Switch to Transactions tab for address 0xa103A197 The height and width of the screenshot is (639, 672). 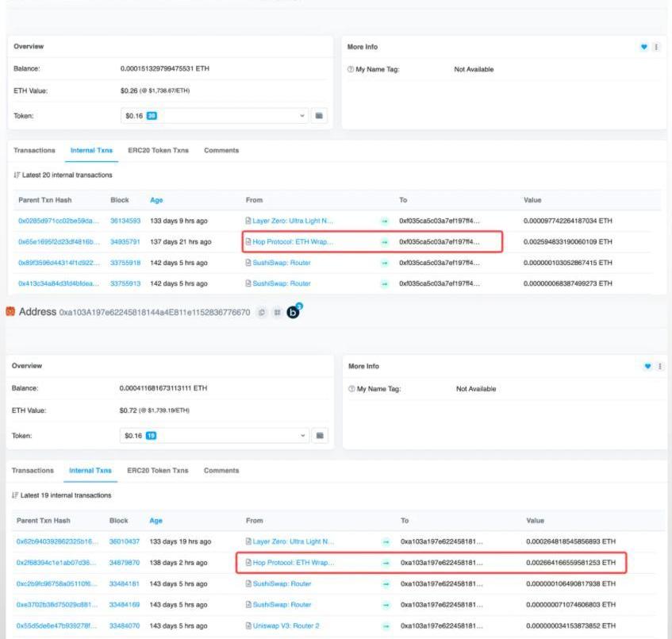[x=33, y=471]
